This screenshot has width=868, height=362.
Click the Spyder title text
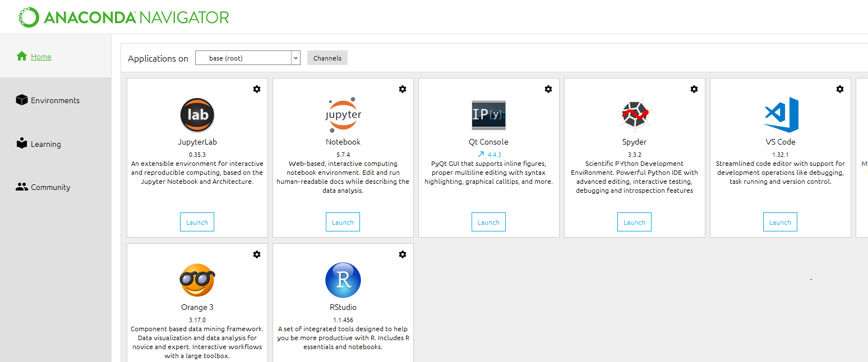point(635,142)
